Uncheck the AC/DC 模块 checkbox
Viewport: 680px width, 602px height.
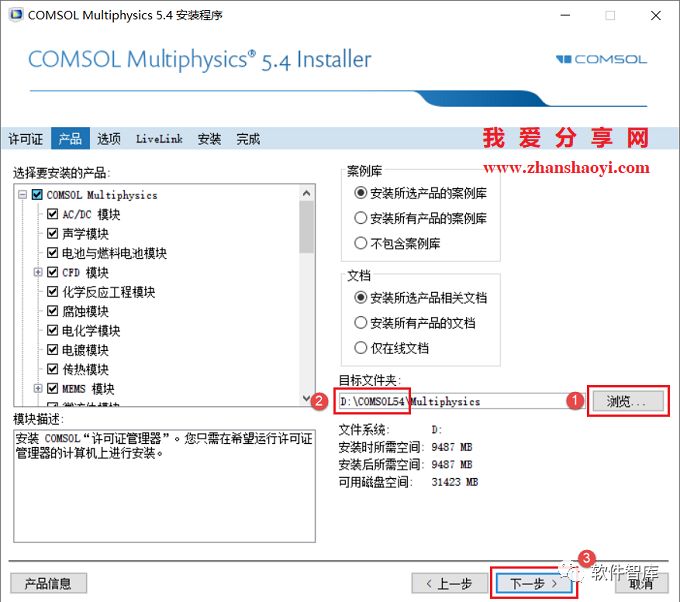[x=52, y=214]
